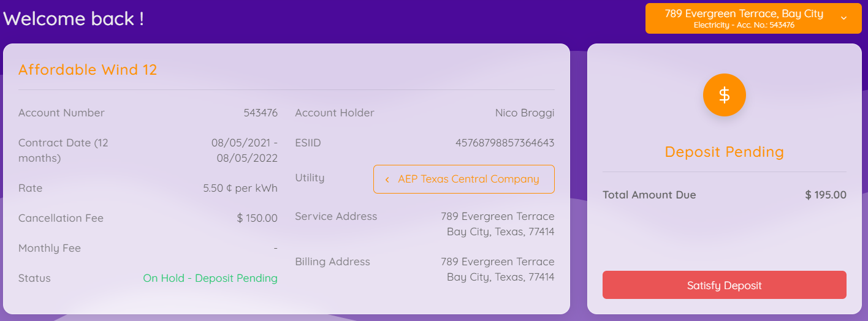Click the Welcome back heading

coord(73,18)
